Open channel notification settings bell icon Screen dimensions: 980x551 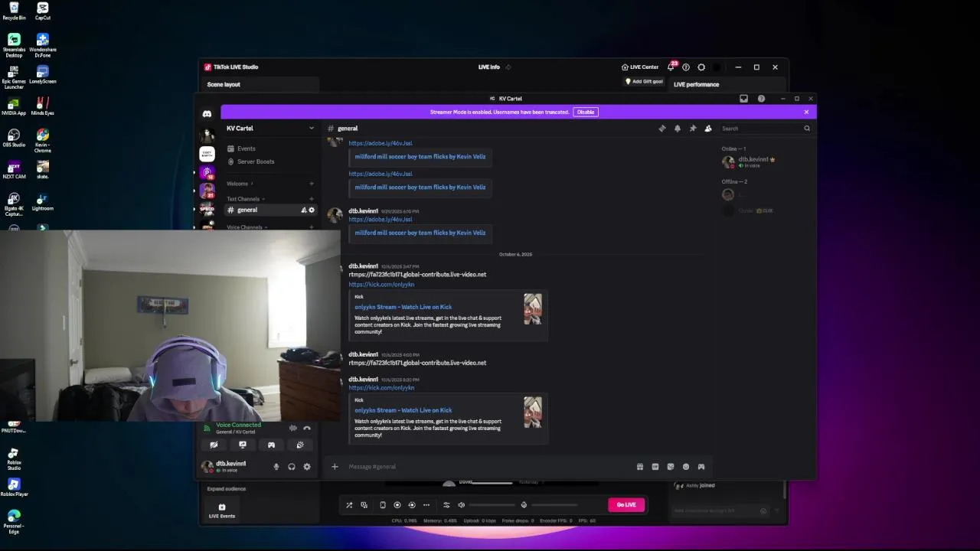pyautogui.click(x=678, y=129)
